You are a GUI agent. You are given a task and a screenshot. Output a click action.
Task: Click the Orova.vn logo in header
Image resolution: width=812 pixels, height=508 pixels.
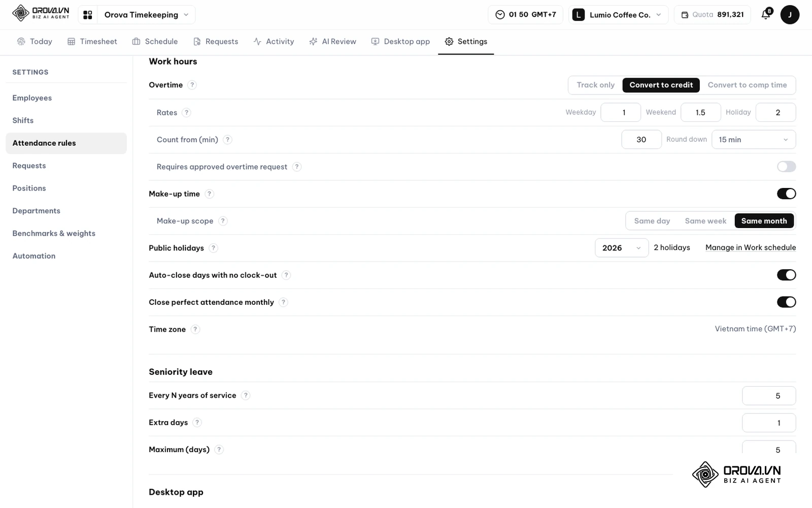41,13
